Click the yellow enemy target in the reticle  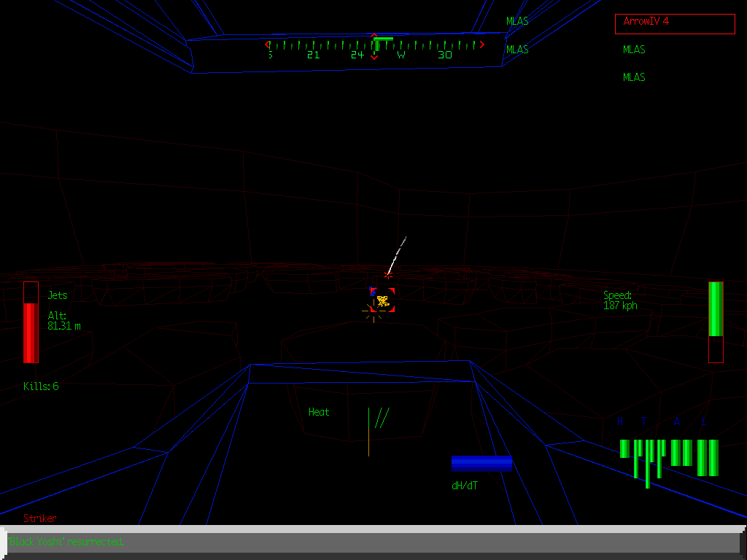pyautogui.click(x=382, y=300)
